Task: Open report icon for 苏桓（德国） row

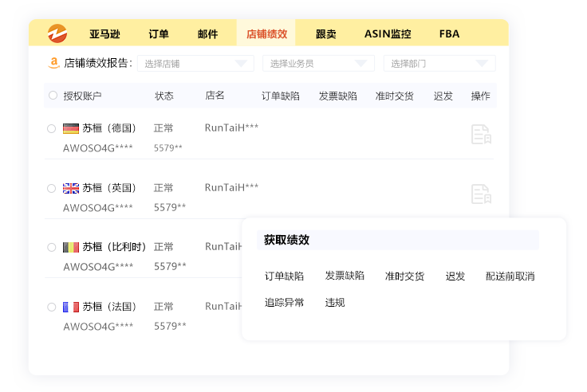Action: 480,134
